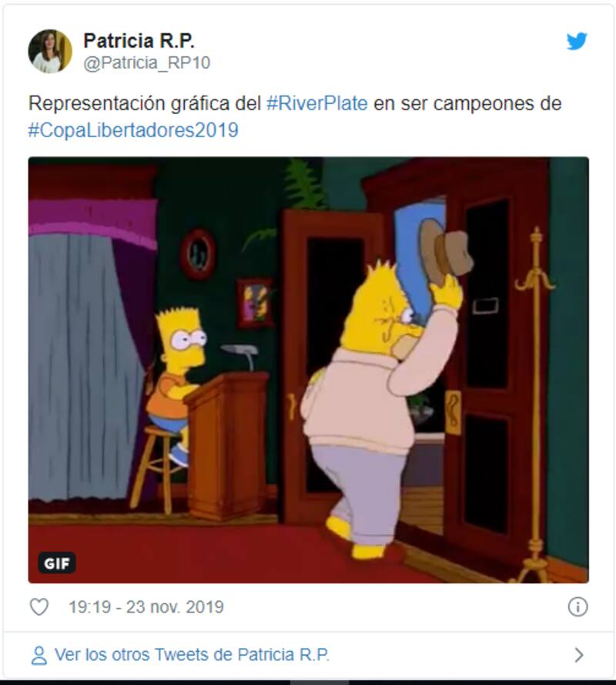The height and width of the screenshot is (685, 616).
Task: Click the Patricia R.P. display name
Action: tap(139, 41)
